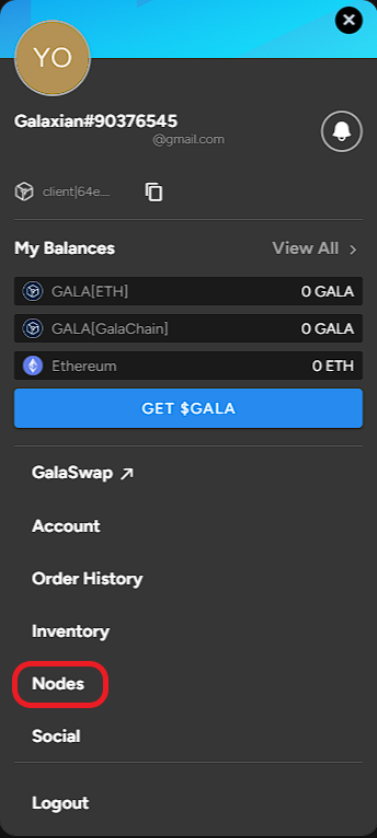
Task: Copy the client wallet address
Action: [154, 192]
